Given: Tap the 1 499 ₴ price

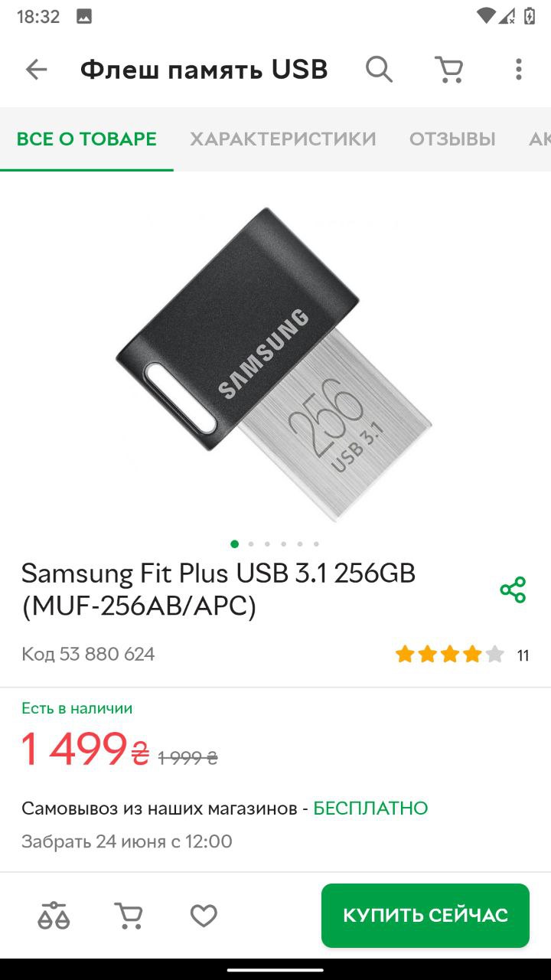Looking at the screenshot, I should [85, 749].
